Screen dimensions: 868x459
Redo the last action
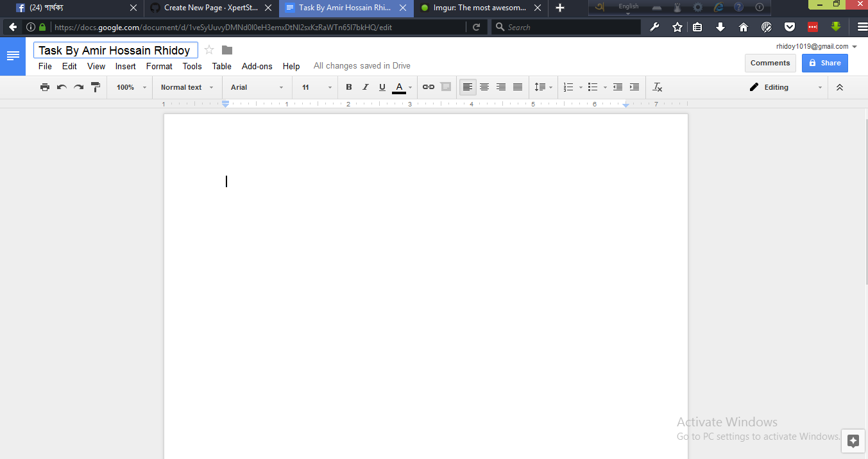coord(78,87)
